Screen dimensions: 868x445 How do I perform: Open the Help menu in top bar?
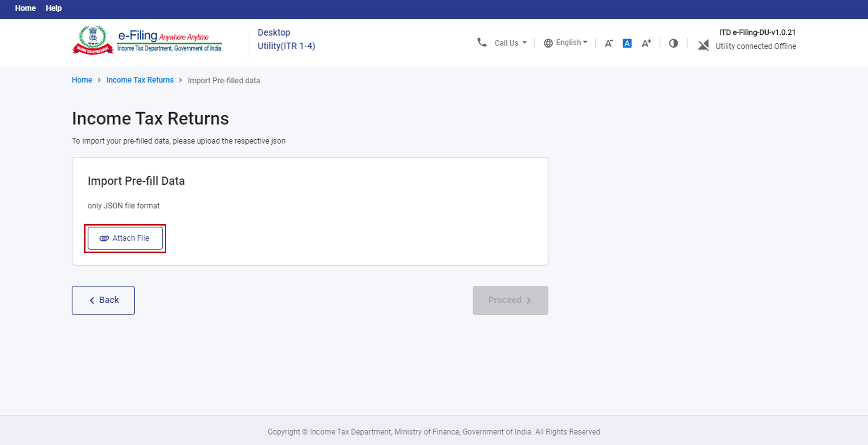pos(53,8)
